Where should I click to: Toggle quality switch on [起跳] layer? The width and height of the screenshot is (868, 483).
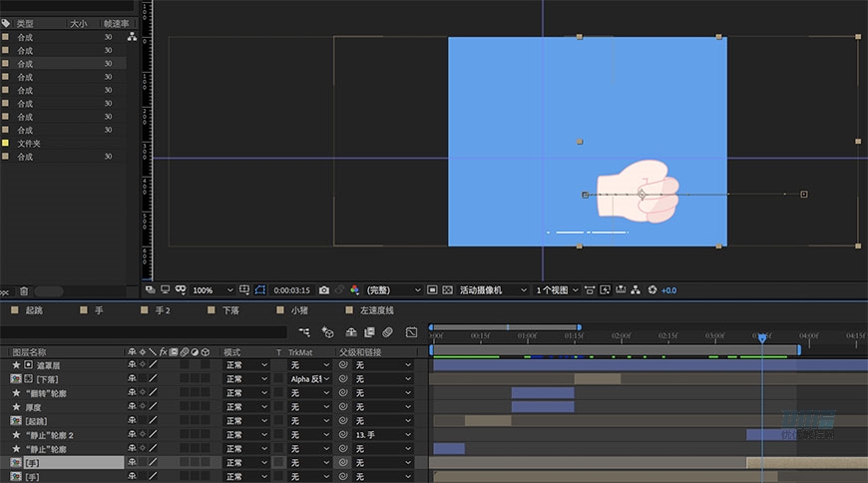153,420
